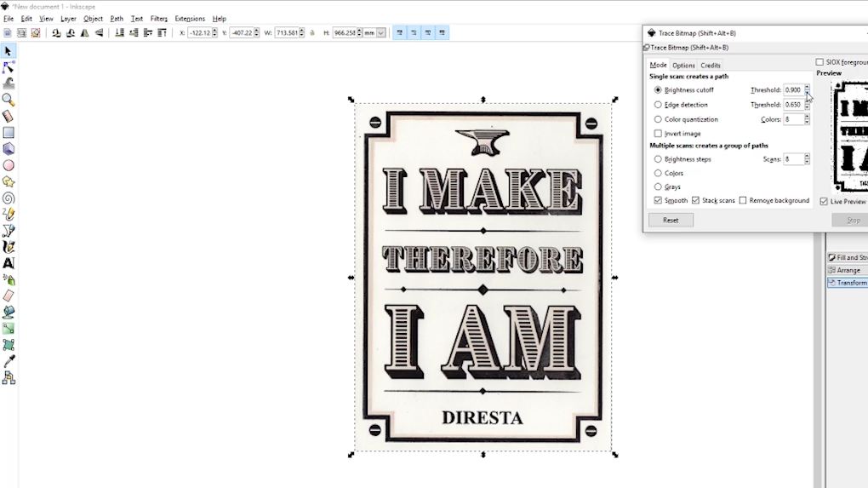Select the Node editing tool

point(9,67)
